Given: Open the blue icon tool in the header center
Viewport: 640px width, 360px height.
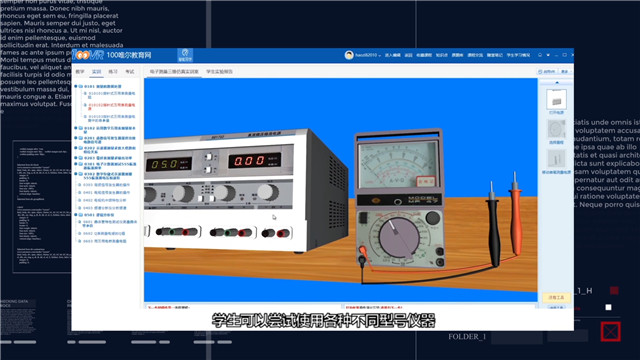Looking at the screenshot, I should click(185, 55).
